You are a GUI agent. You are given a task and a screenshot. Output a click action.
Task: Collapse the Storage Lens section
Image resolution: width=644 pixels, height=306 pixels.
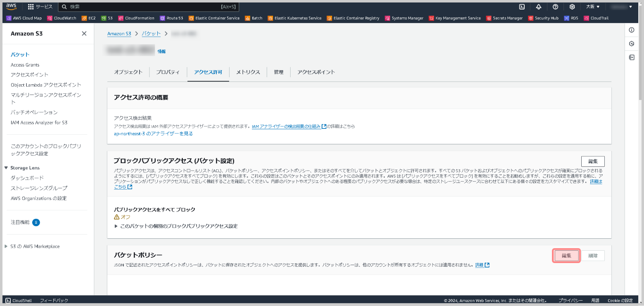pyautogui.click(x=6, y=168)
